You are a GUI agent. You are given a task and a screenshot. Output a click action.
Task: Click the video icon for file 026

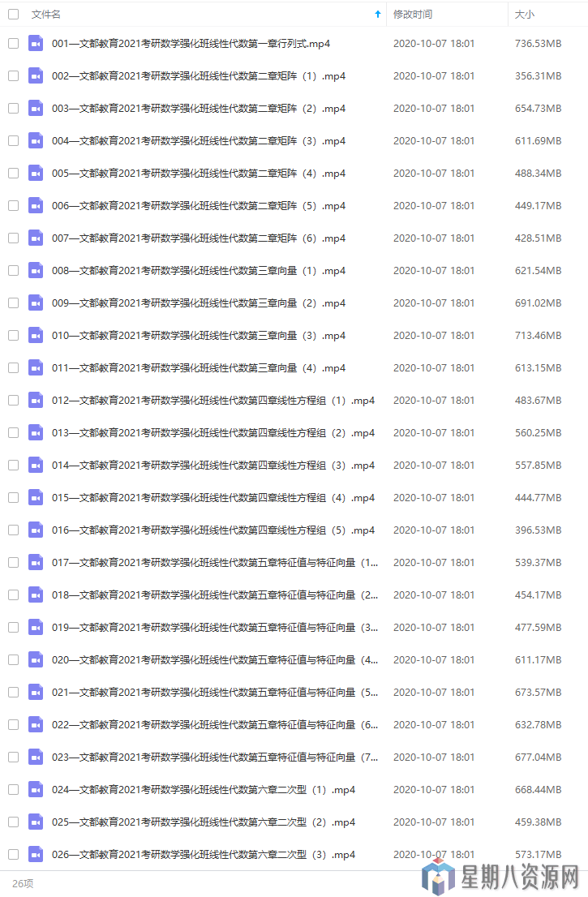[x=35, y=854]
